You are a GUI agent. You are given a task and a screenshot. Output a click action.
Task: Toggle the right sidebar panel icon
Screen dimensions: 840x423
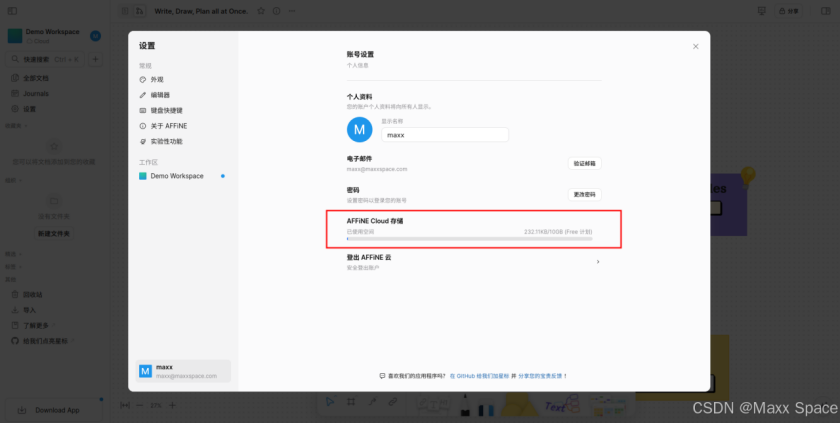[x=826, y=11]
